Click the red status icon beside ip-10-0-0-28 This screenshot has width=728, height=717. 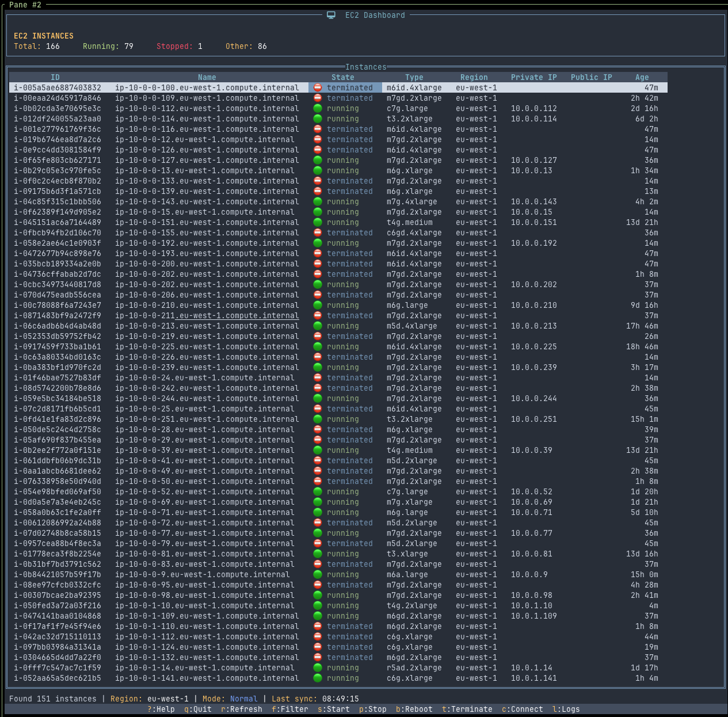[318, 429]
